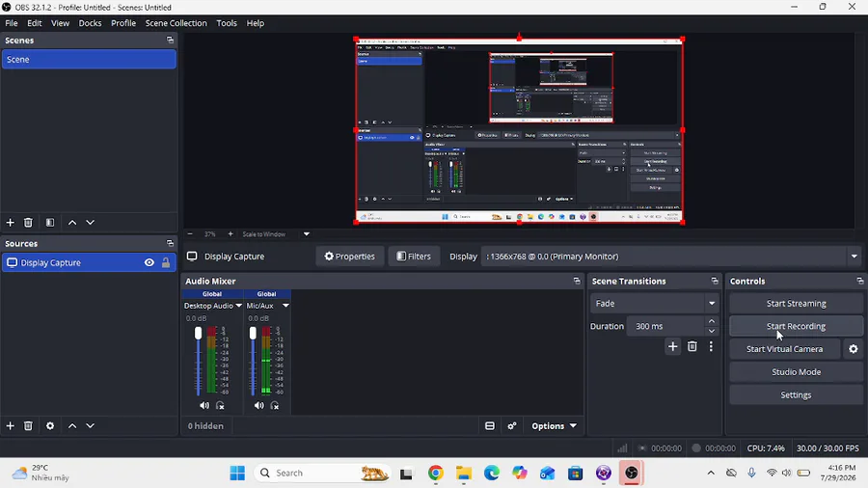The width and height of the screenshot is (868, 488).
Task: Switch Audio Mixer layout icon
Action: [490, 426]
